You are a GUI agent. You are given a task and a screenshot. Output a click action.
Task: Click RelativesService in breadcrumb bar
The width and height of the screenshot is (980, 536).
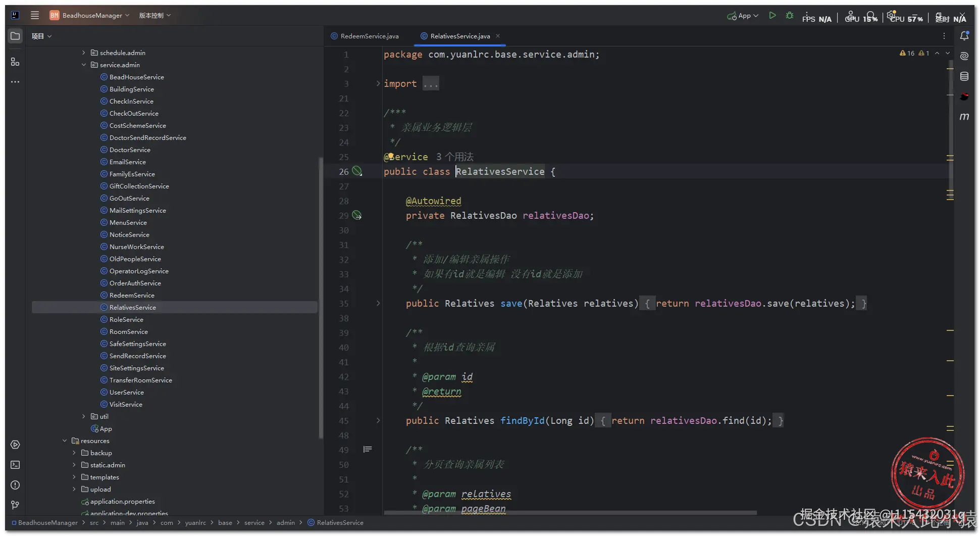click(x=340, y=522)
